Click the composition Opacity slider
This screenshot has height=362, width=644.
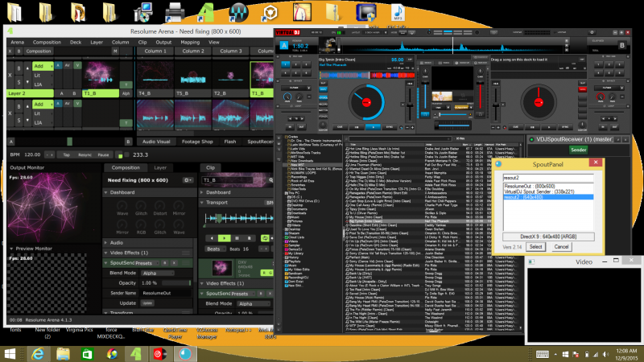pyautogui.click(x=176, y=283)
